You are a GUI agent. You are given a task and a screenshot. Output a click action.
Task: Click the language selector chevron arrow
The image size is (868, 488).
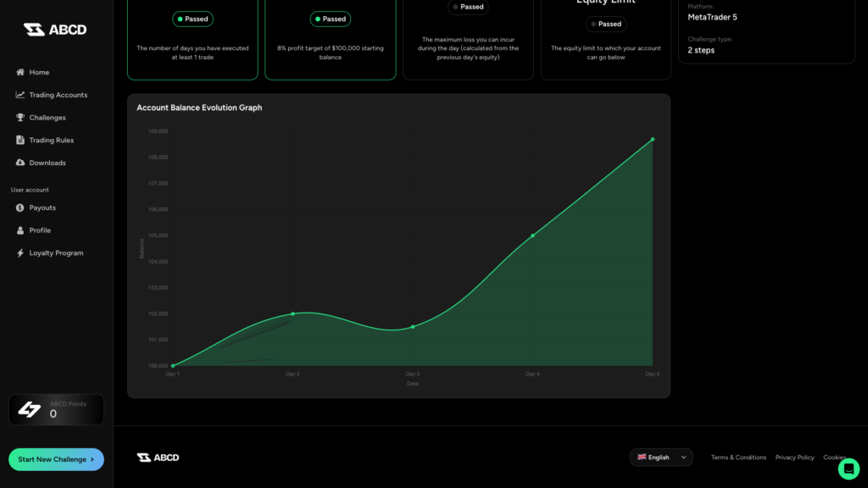coord(683,457)
